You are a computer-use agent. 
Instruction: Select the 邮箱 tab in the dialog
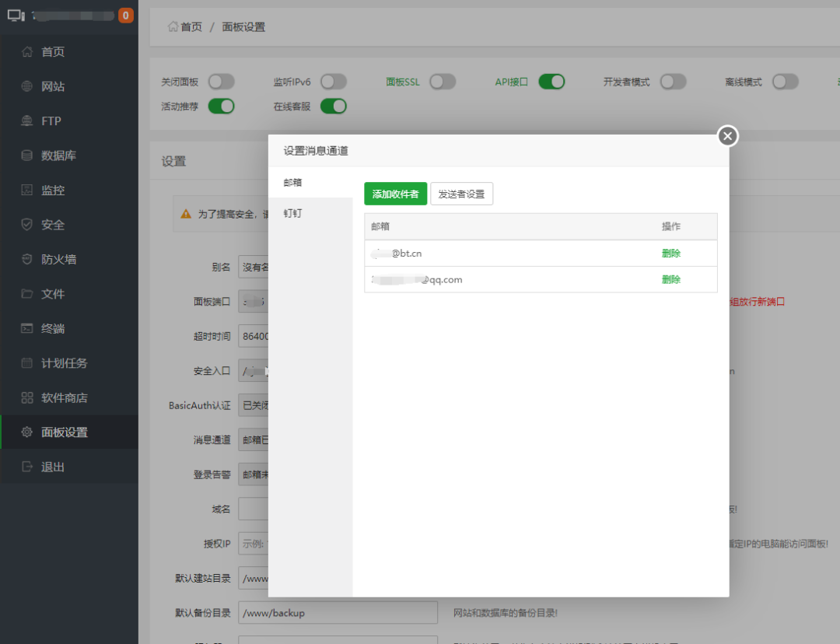(x=293, y=183)
